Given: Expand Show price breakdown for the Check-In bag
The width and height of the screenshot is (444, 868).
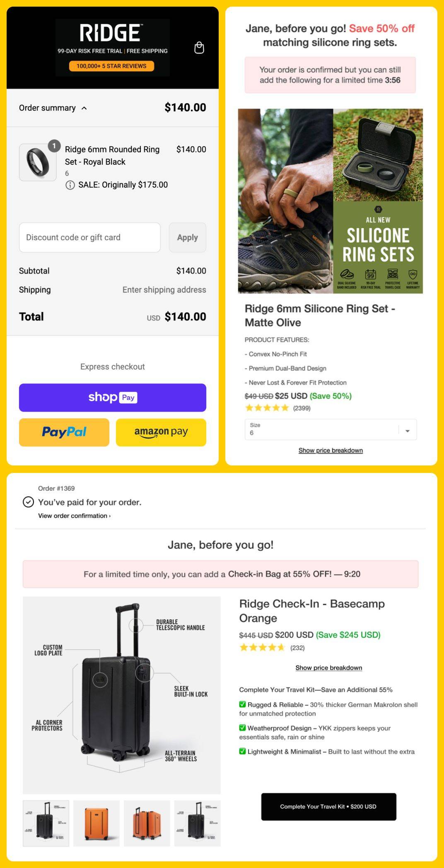Looking at the screenshot, I should [x=328, y=667].
